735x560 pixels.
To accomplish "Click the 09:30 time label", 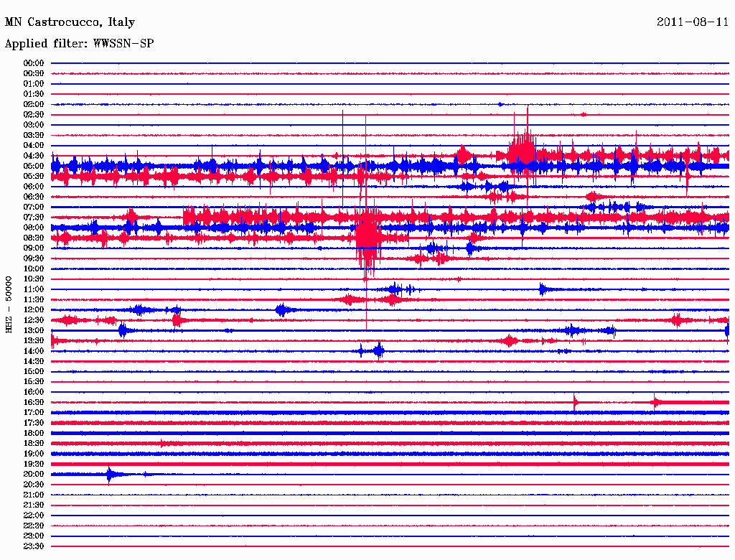I will pos(34,258).
